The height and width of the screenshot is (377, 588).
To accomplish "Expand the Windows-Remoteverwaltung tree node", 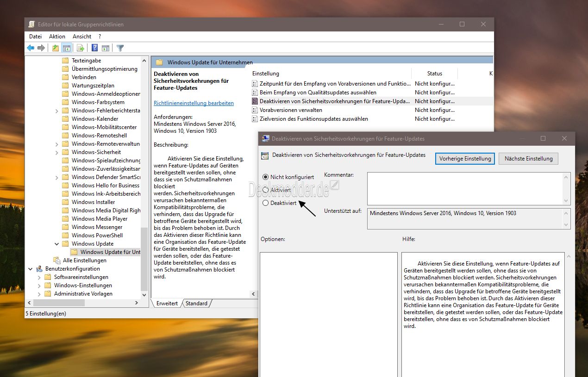I will 57,144.
